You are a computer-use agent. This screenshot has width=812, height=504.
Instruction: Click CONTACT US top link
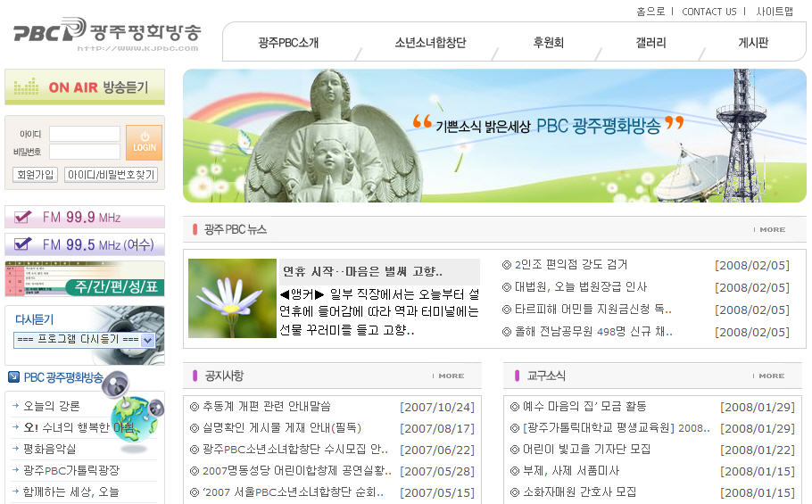709,12
